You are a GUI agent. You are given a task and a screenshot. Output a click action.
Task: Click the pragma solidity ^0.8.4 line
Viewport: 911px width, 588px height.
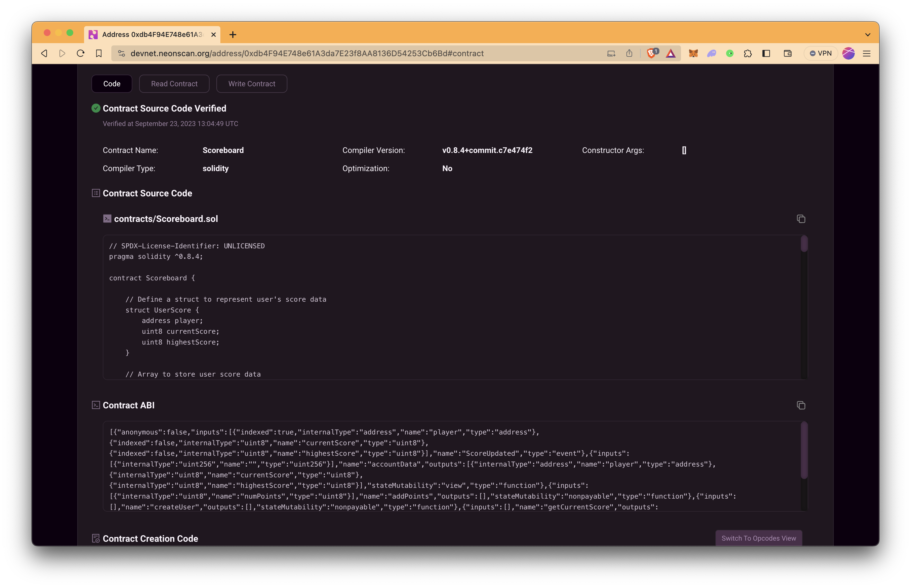(156, 257)
